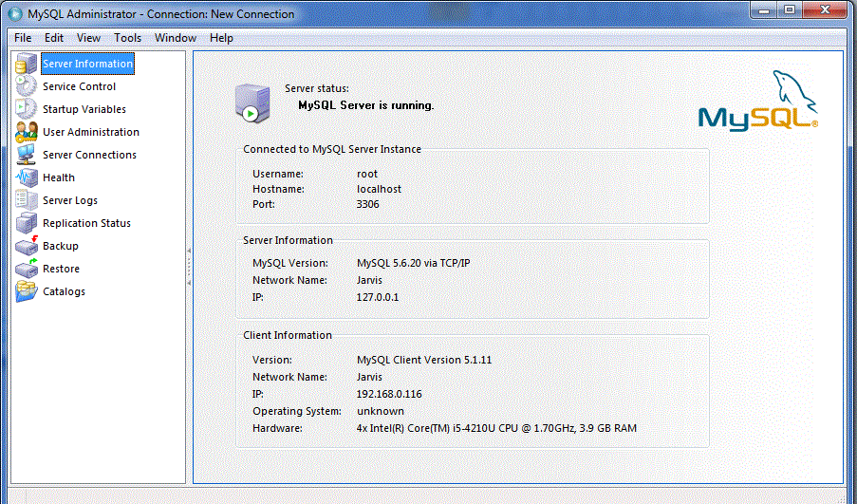Open the Edit menu

pyautogui.click(x=54, y=38)
